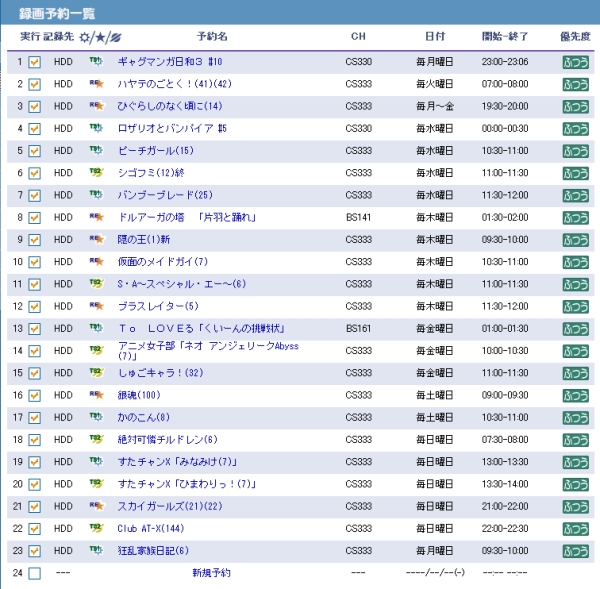Click the BS141 channel cell
The height and width of the screenshot is (589, 600).
click(358, 217)
